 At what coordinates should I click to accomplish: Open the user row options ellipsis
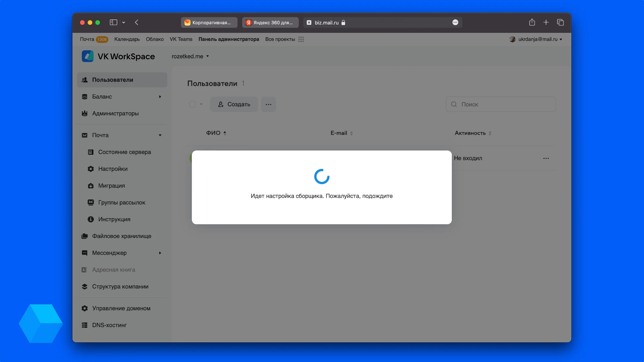[x=546, y=158]
